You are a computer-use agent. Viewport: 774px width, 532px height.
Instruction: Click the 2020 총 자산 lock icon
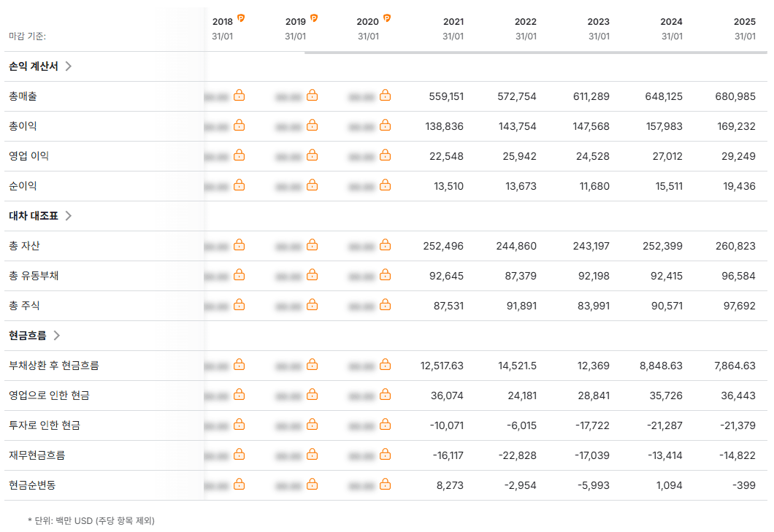(x=385, y=244)
